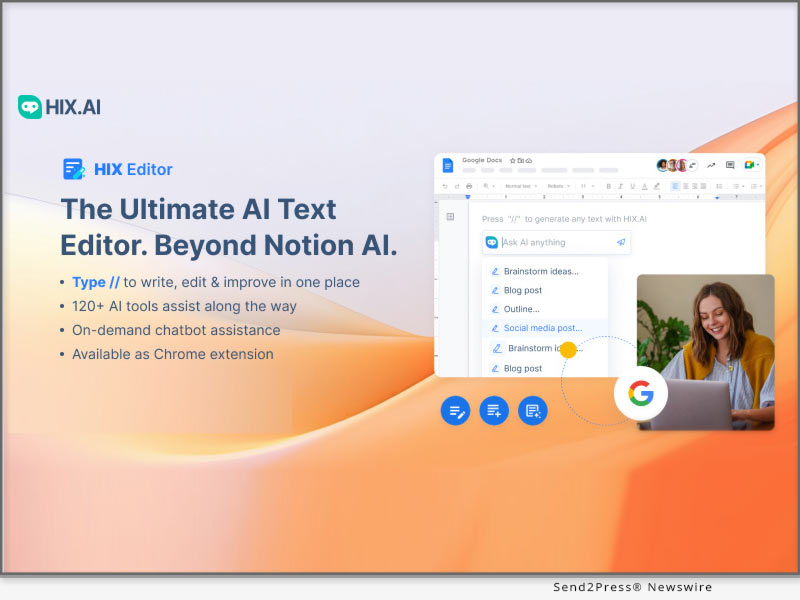Open the document outline icon in the left margin

tap(451, 217)
